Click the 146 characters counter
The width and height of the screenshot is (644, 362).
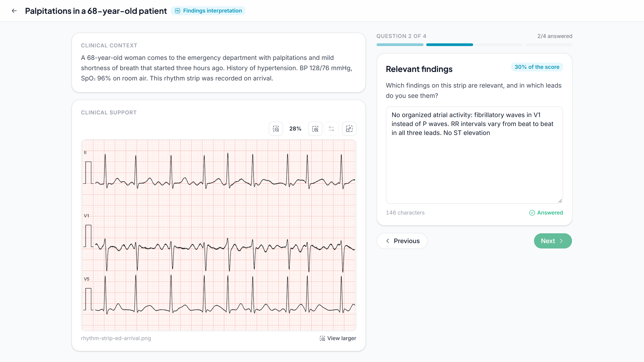point(405,213)
